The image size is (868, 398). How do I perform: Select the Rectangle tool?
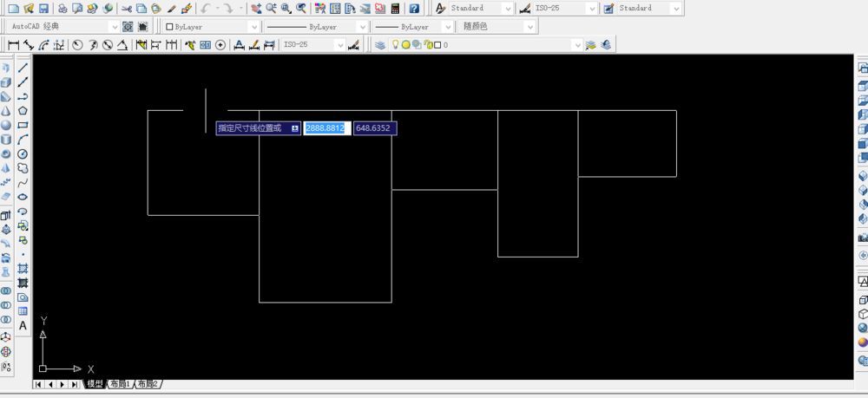point(23,125)
